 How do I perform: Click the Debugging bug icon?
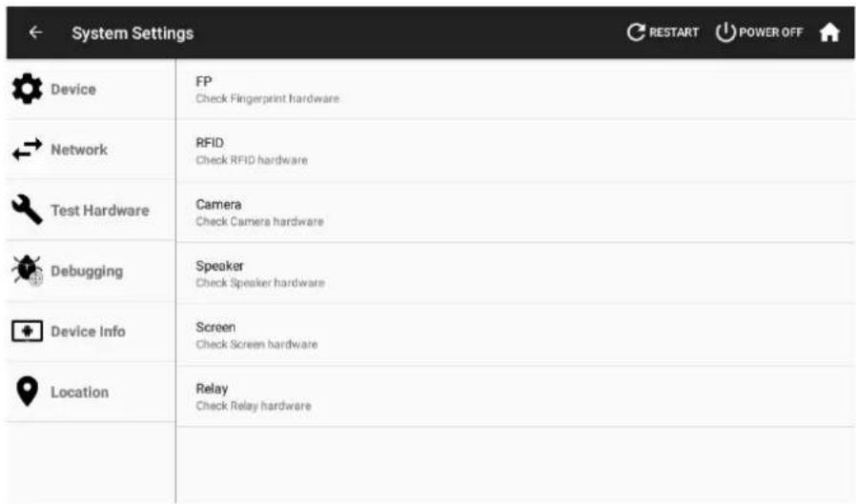click(27, 271)
